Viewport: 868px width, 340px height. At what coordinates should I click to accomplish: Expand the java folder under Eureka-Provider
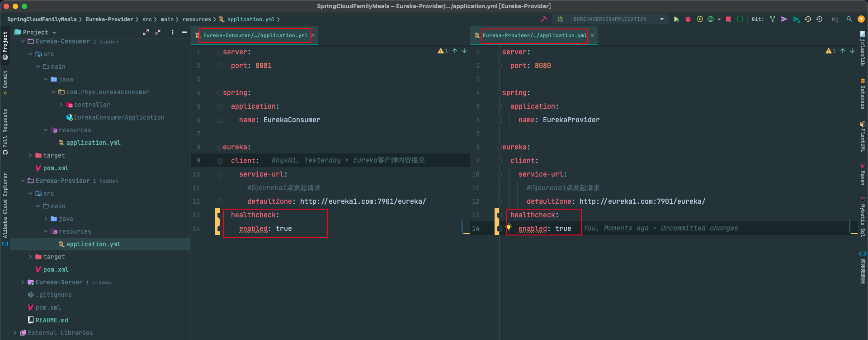click(46, 219)
